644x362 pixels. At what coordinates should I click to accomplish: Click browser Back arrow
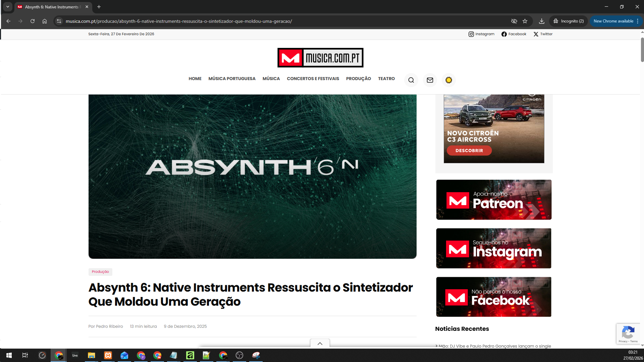8,21
